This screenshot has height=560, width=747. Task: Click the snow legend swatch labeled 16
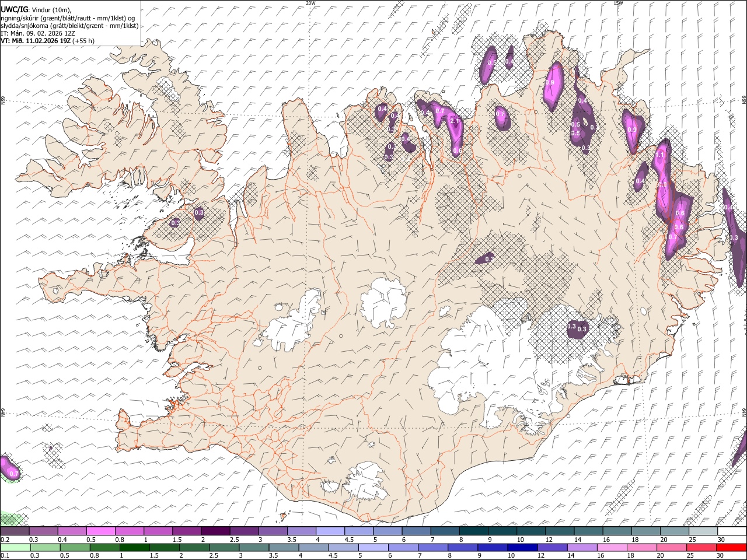(x=617, y=531)
